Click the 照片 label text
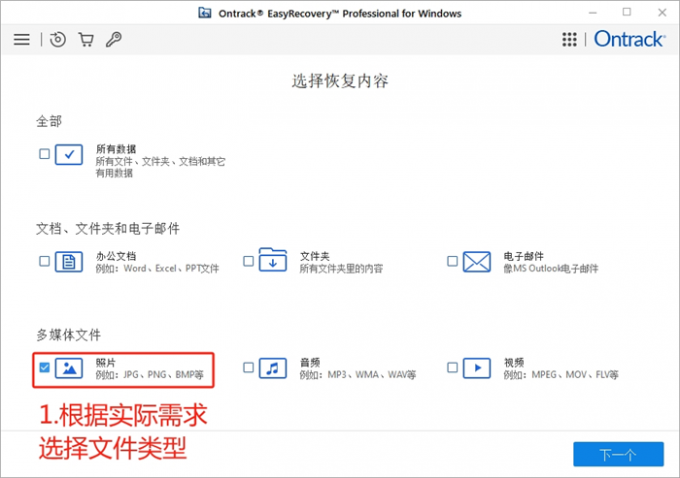 [106, 363]
